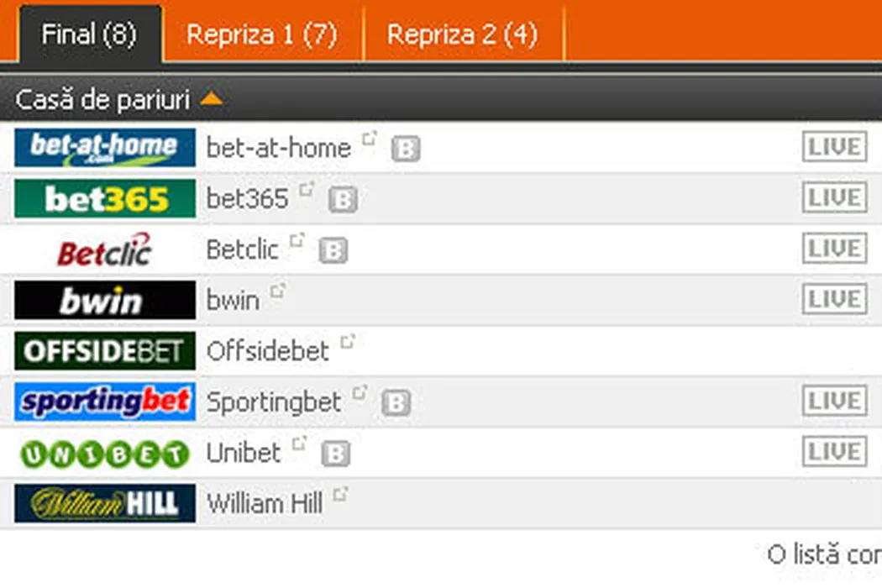Click bet-at-home bonus B icon
The width and height of the screenshot is (882, 588).
pos(406,150)
